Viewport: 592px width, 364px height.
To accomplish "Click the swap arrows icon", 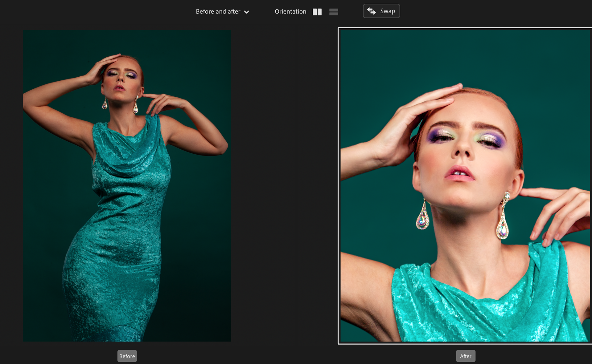I will pyautogui.click(x=371, y=11).
